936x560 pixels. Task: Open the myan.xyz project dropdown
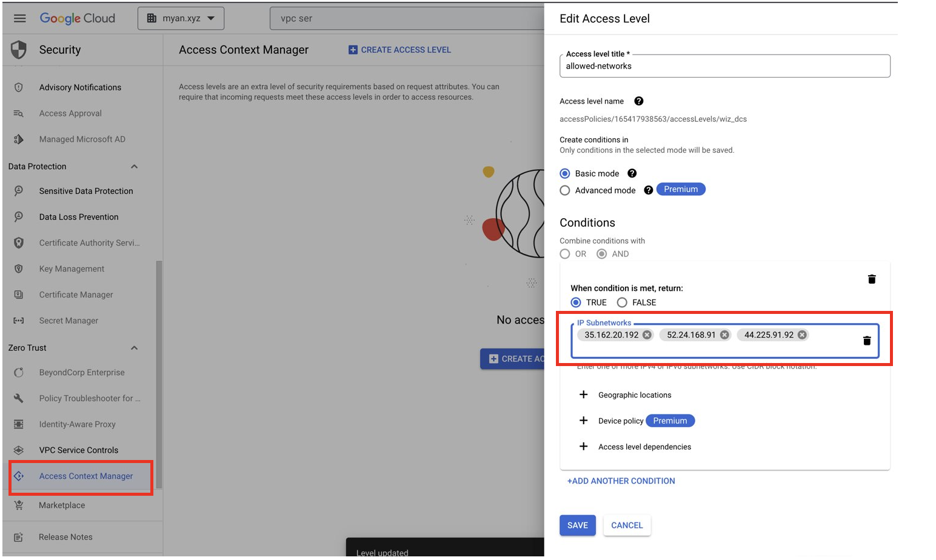click(x=181, y=18)
